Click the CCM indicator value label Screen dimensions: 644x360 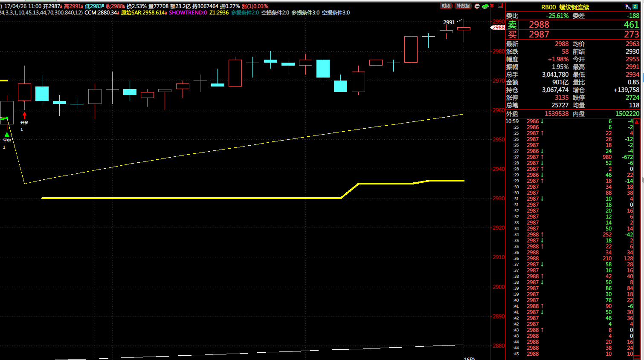(x=101, y=13)
